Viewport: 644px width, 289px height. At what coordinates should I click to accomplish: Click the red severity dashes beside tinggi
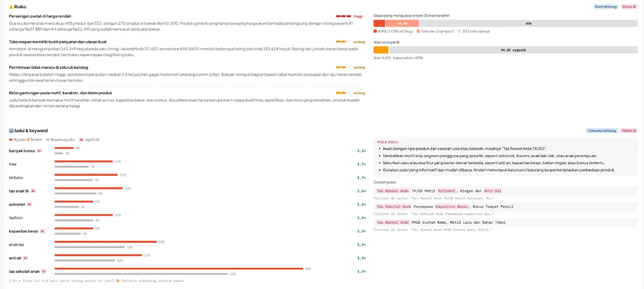pyautogui.click(x=344, y=16)
